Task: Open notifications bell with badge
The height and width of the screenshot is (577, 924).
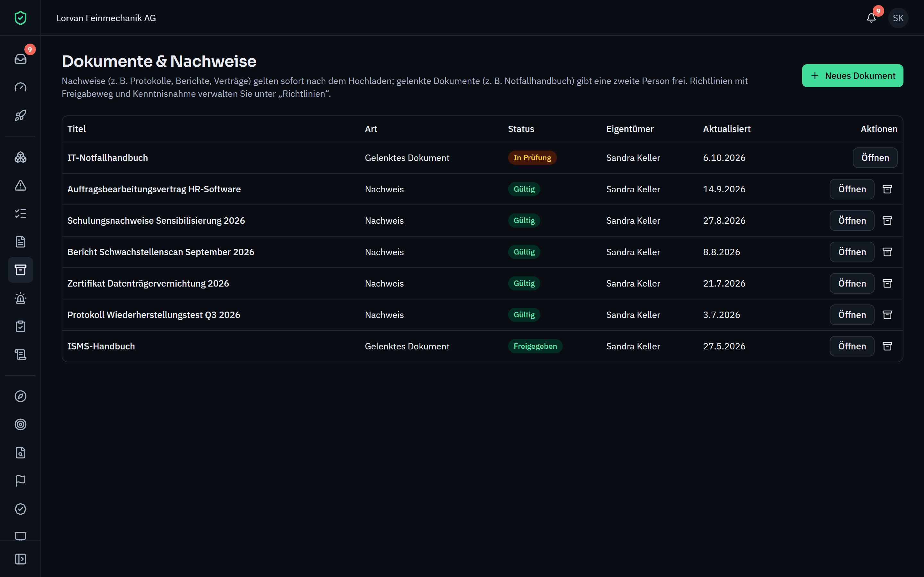Action: (871, 18)
